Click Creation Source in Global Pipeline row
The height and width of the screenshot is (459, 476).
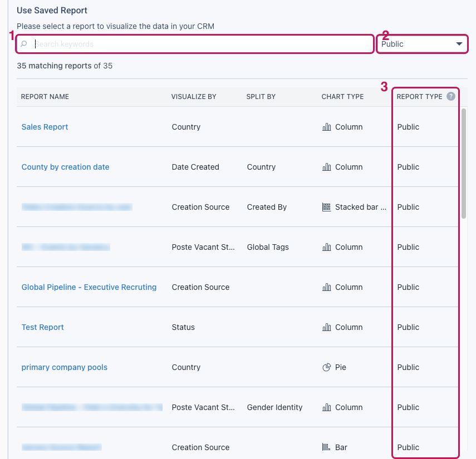point(200,287)
